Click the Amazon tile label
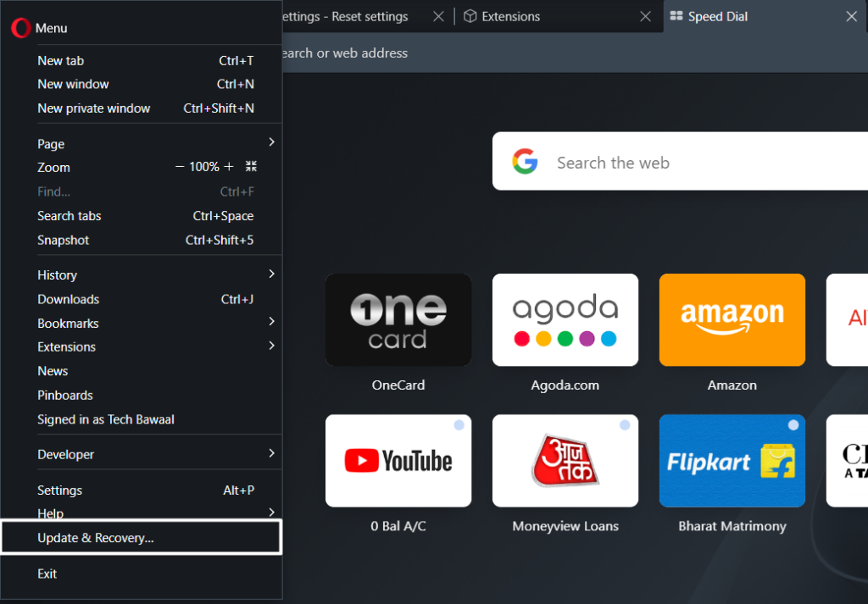Viewport: 868px width, 604px height. coord(732,385)
